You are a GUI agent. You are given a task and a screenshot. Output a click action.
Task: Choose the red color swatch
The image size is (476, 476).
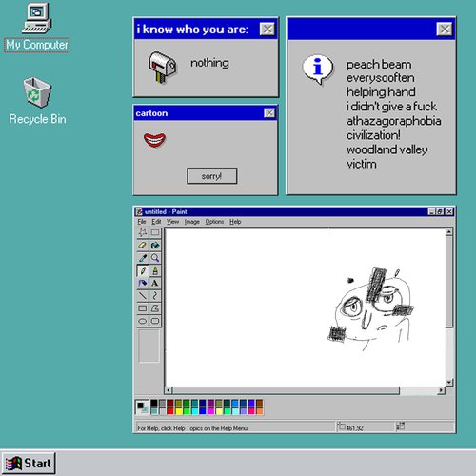click(170, 411)
